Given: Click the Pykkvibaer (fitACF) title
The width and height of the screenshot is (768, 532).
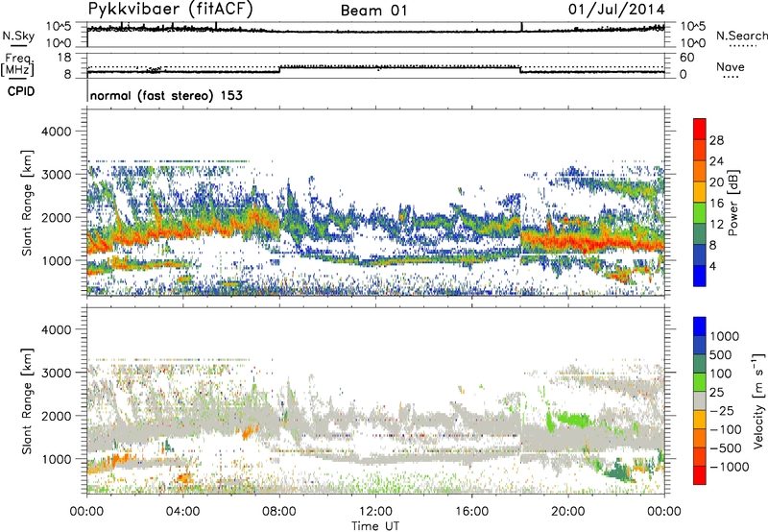Looking at the screenshot, I should (170, 10).
